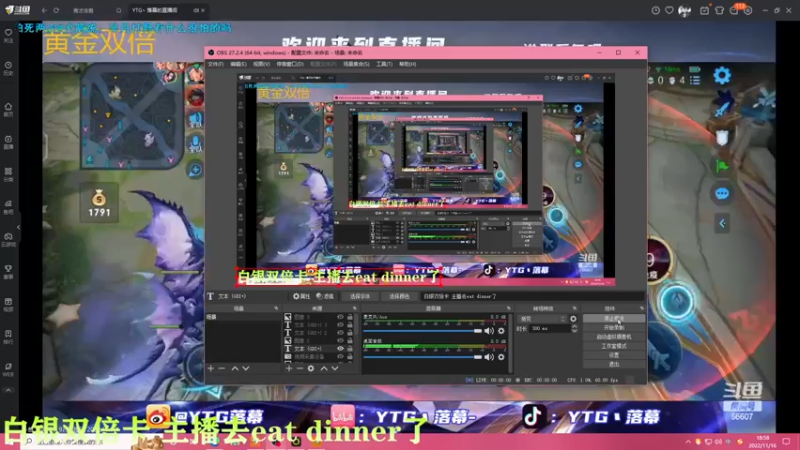The width and height of the screenshot is (800, 450).
Task: Toggle visibility of 文本 (GDI+) 2 source
Action: click(340, 333)
